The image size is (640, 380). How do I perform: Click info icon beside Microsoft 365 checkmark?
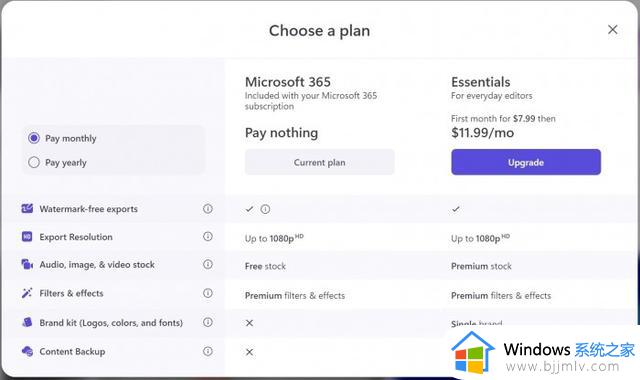coord(265,209)
